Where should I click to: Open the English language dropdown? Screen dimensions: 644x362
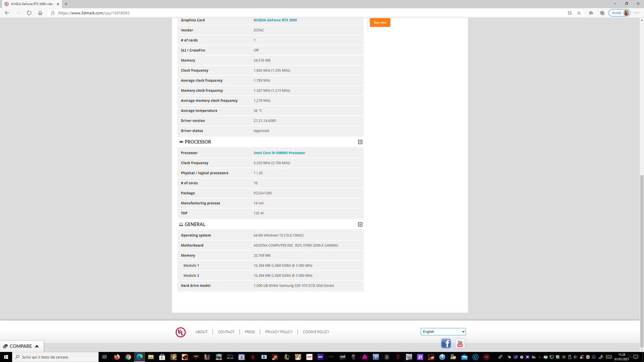point(443,331)
